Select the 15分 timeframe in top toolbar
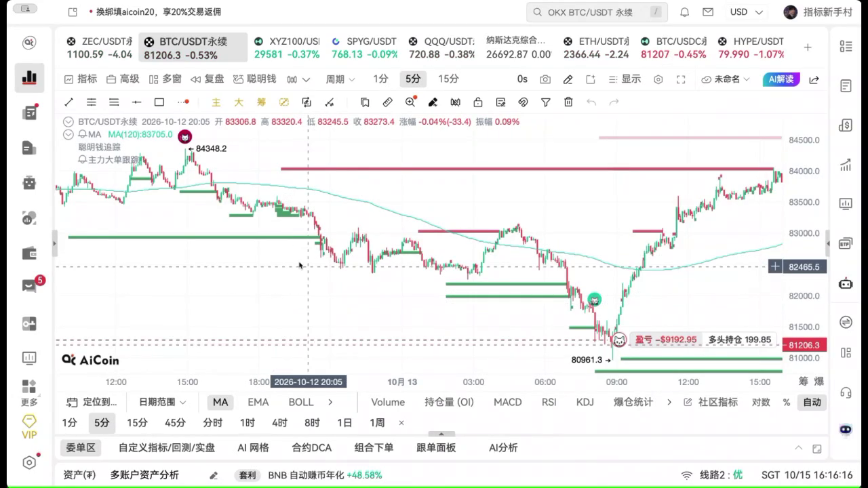868x488 pixels. click(448, 79)
